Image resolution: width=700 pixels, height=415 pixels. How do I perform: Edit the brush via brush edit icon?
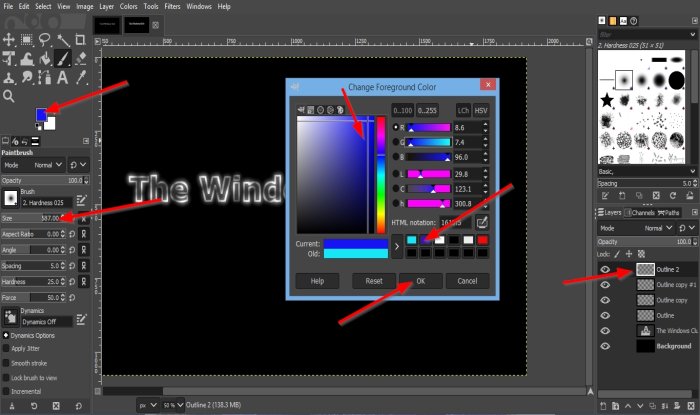[81, 200]
